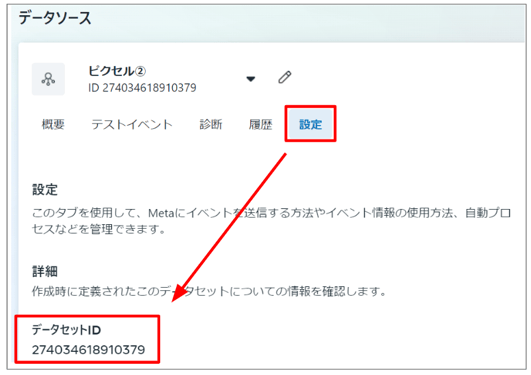Click the 詳細 section heading
This screenshot has height=375, width=531.
45,271
